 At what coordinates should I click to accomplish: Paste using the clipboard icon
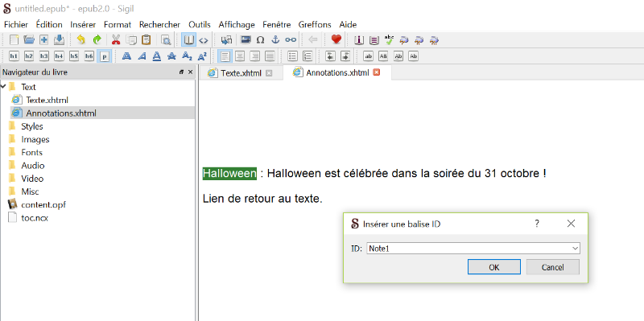point(147,39)
